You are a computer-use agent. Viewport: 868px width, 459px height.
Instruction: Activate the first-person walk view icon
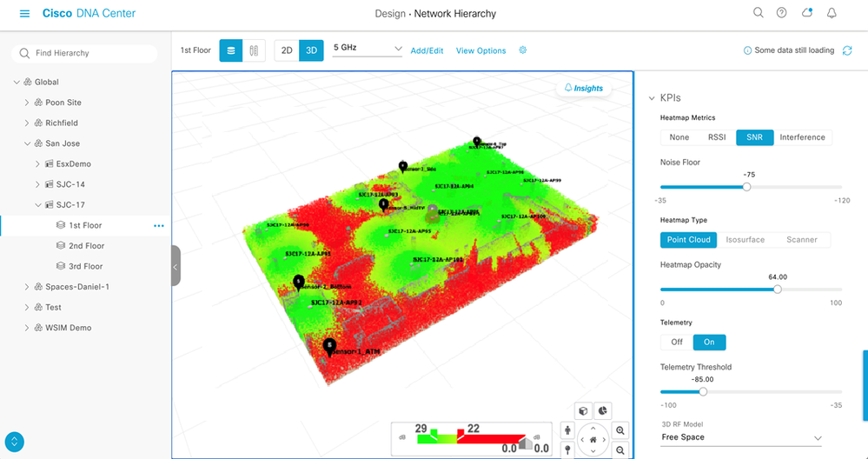click(567, 429)
